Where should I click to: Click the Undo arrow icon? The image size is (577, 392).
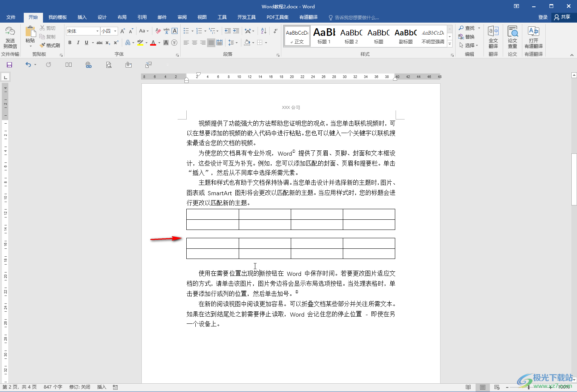click(x=28, y=65)
